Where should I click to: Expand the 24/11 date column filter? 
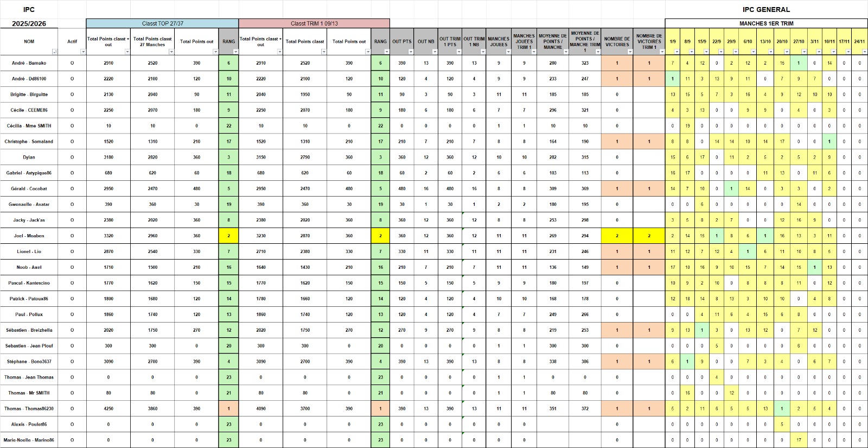[865, 52]
